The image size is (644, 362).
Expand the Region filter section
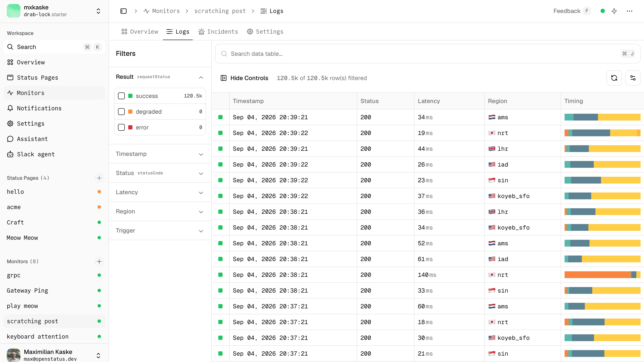tap(160, 211)
